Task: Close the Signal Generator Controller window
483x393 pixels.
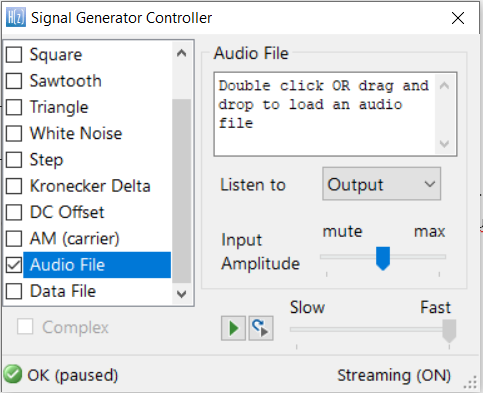Action: 458,18
